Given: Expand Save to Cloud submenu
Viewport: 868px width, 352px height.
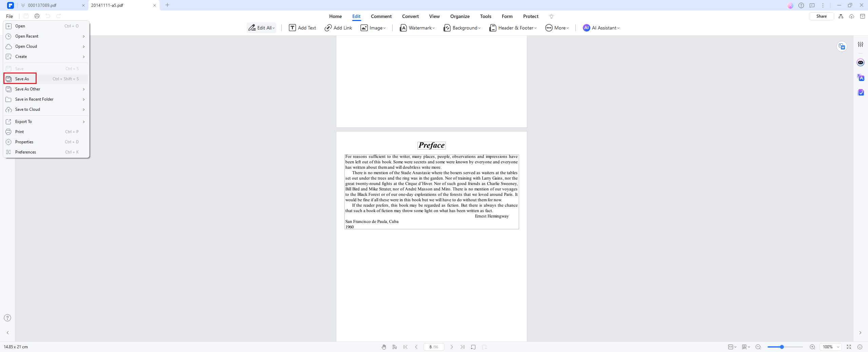Looking at the screenshot, I should [x=46, y=109].
